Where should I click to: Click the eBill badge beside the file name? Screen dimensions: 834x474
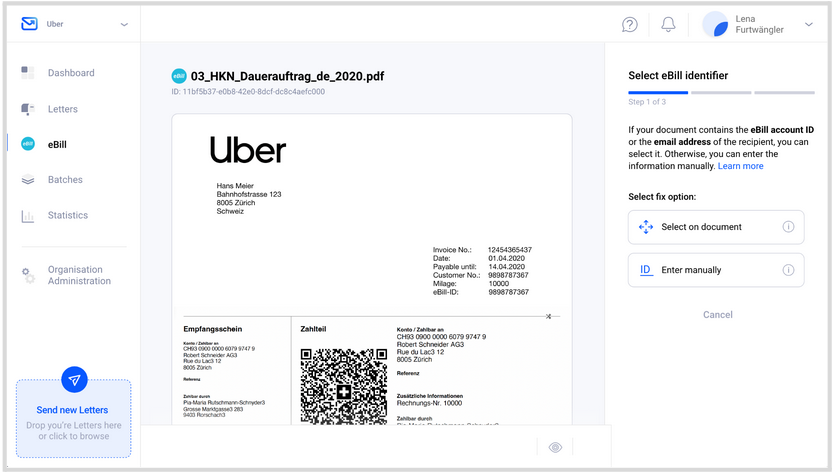[179, 76]
